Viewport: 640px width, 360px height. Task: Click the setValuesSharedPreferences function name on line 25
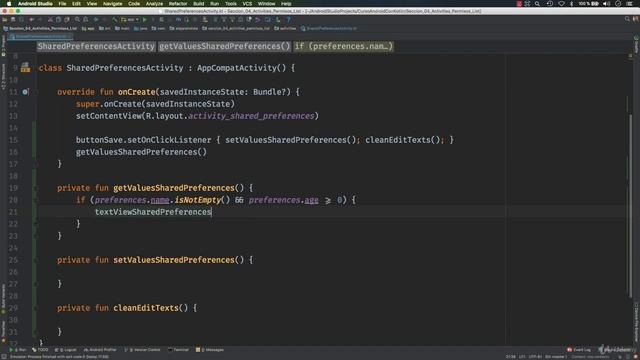173,260
